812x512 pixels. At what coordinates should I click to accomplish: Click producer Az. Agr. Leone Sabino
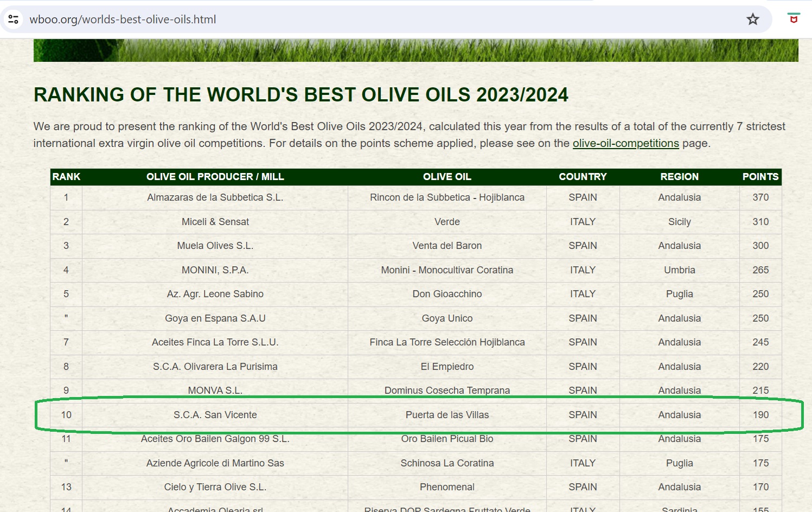[215, 294]
